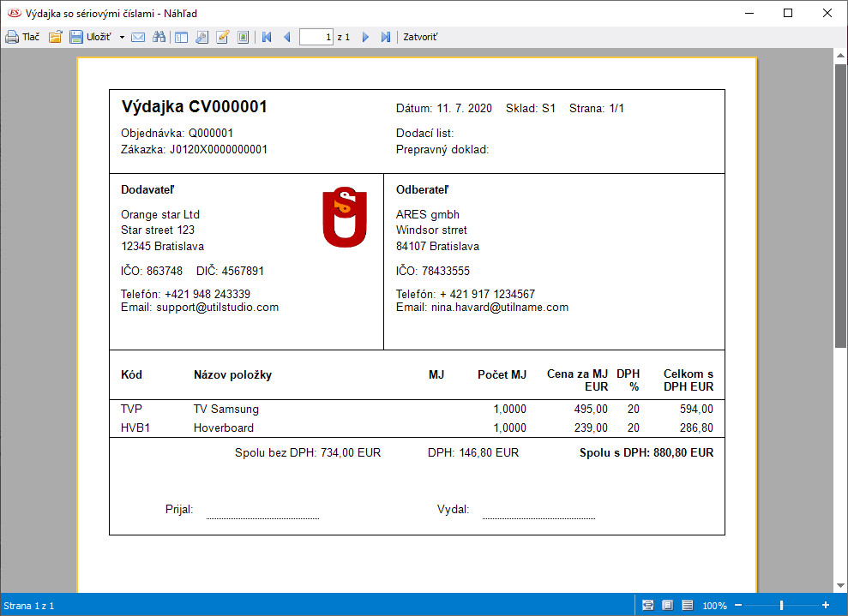Click the page number input field

(316, 37)
